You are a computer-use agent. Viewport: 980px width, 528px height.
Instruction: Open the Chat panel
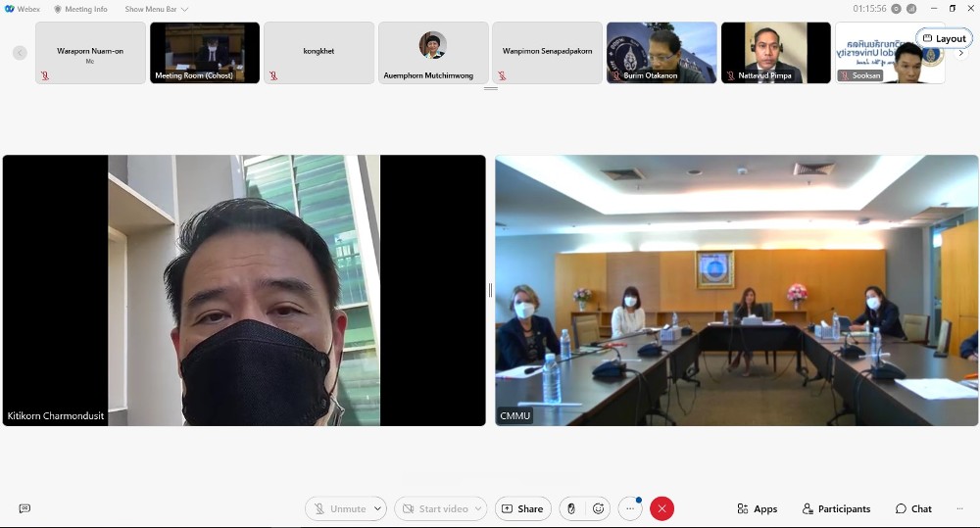click(913, 508)
